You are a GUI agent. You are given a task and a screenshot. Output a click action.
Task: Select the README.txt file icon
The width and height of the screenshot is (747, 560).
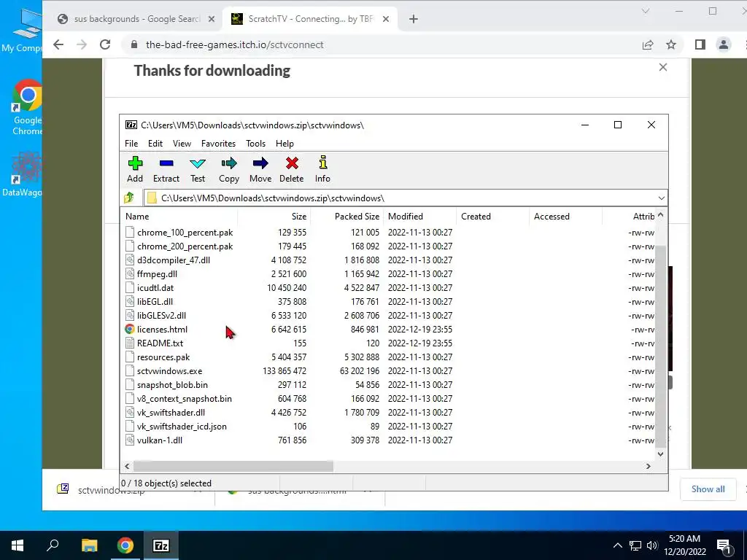(x=130, y=343)
